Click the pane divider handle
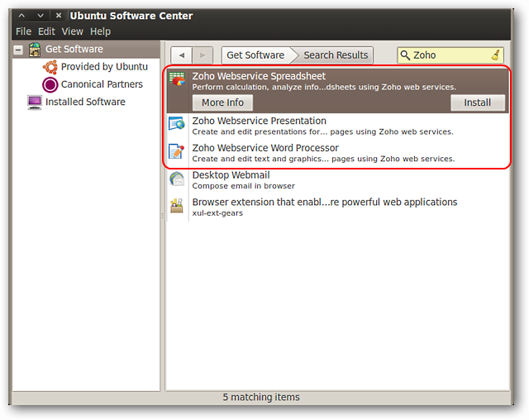The height and width of the screenshot is (420, 529). tap(163, 216)
